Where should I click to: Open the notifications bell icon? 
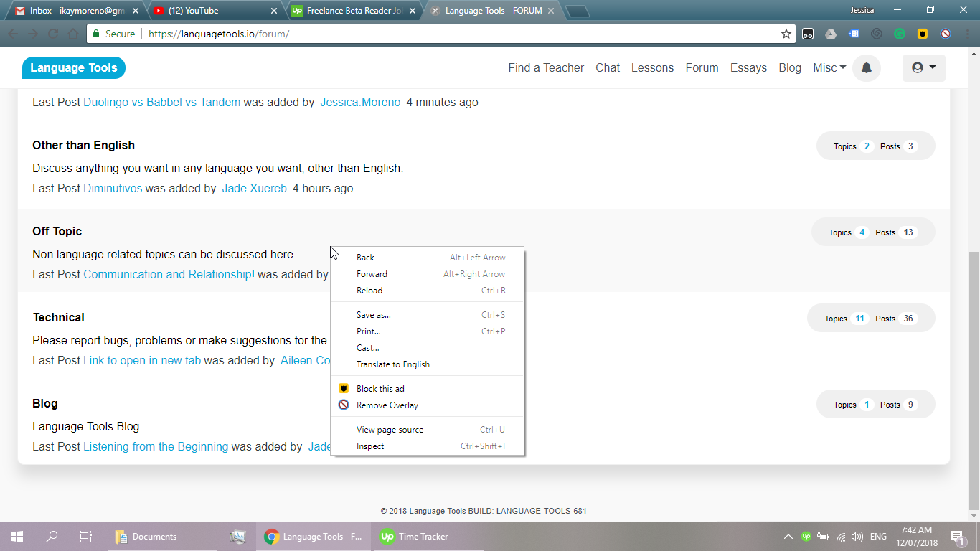pyautogui.click(x=866, y=68)
